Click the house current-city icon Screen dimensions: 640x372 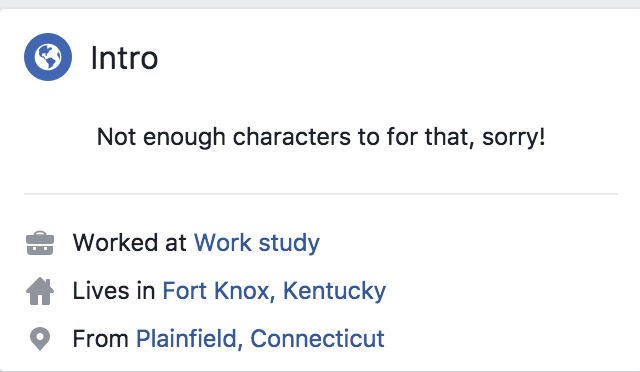click(x=40, y=291)
